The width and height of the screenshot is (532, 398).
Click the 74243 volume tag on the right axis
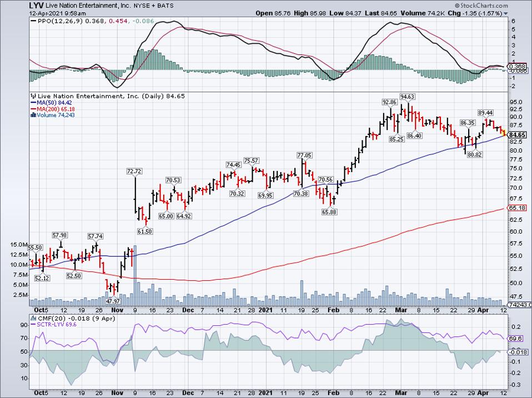point(519,305)
